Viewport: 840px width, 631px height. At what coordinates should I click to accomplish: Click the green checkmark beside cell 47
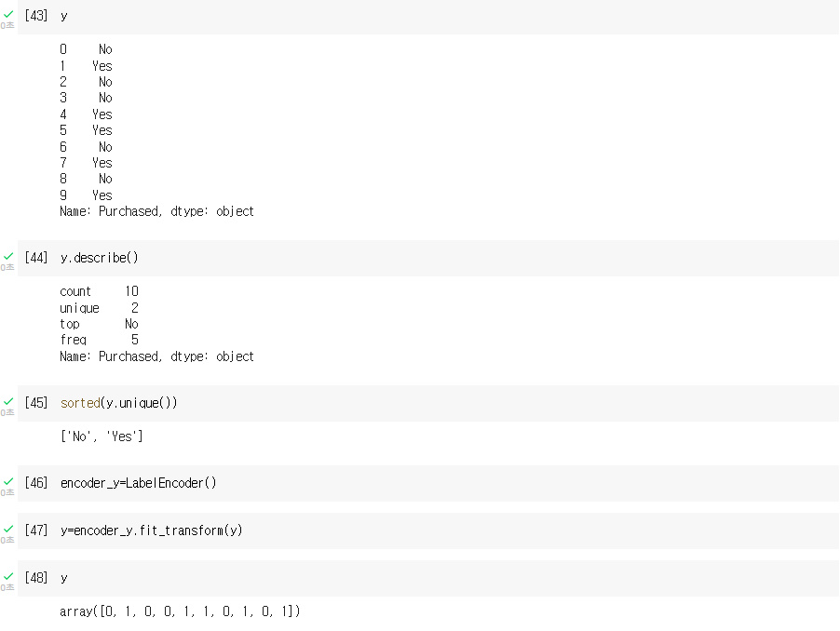(x=8, y=530)
